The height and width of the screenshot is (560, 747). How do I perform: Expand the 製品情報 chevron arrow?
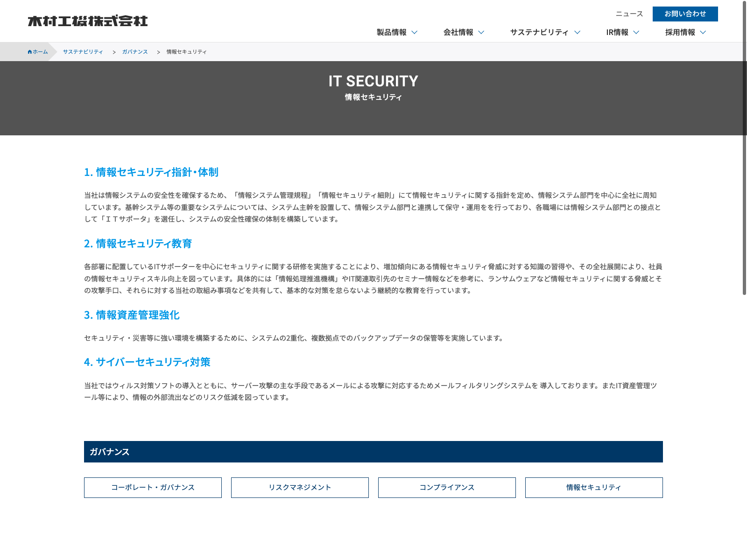coord(414,32)
